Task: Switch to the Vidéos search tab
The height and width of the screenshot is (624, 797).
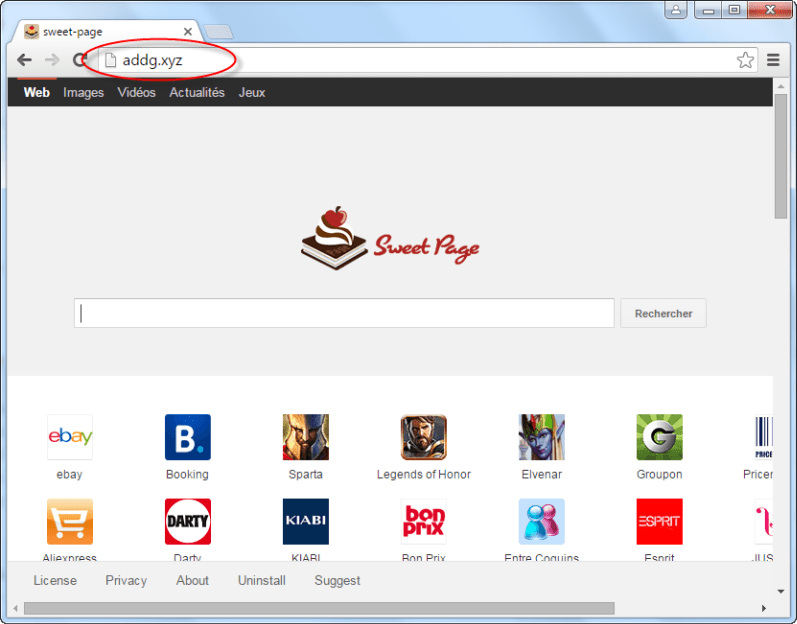Action: pos(136,92)
